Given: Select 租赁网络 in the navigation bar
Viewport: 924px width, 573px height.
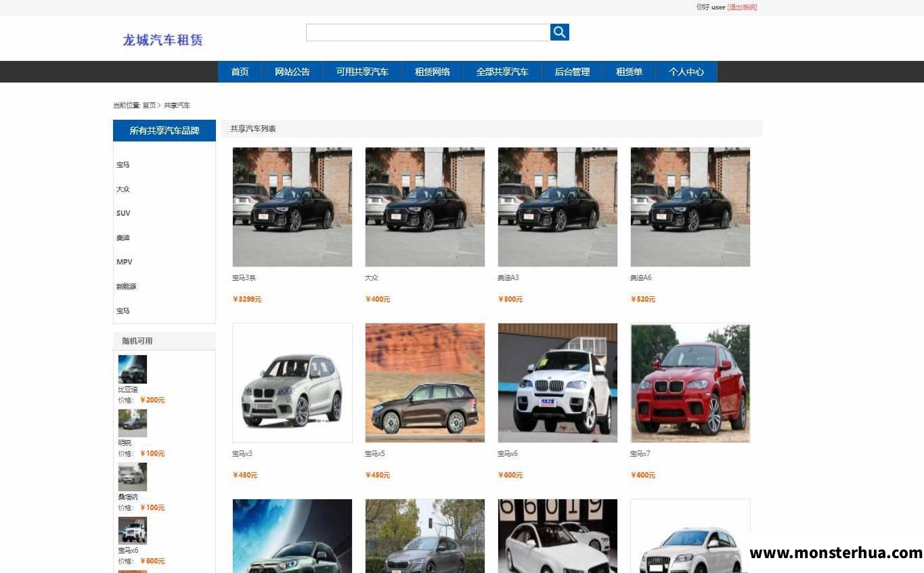Looking at the screenshot, I should pos(432,72).
